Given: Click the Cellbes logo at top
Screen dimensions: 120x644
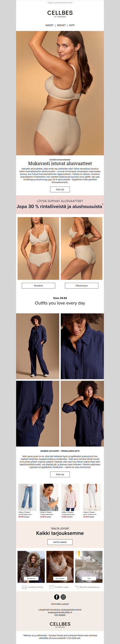Looking at the screenshot, I should (60, 14).
